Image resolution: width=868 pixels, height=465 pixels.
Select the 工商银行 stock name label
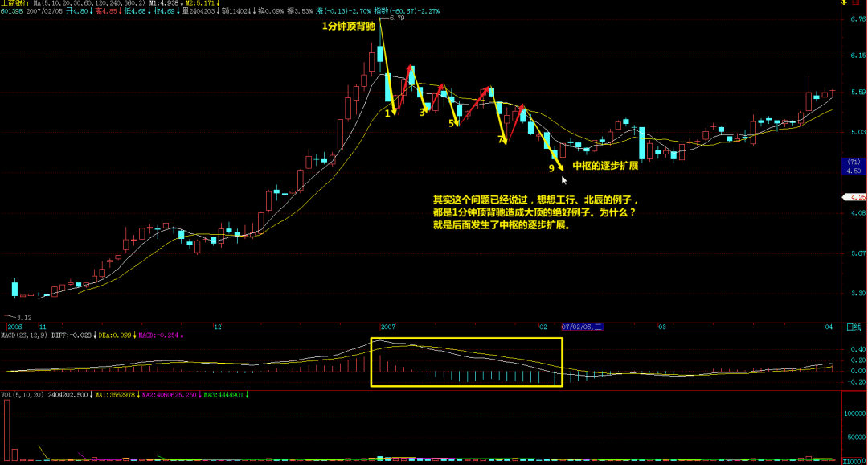coord(15,3)
